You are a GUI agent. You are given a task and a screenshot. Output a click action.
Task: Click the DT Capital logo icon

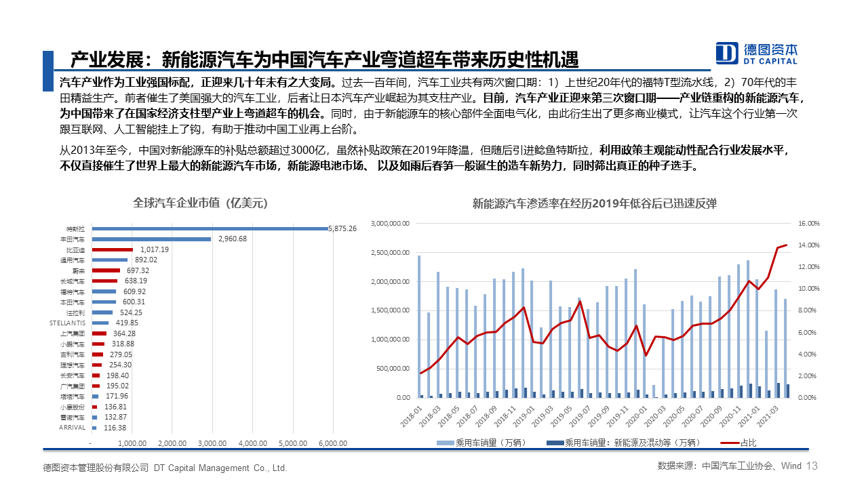[727, 53]
